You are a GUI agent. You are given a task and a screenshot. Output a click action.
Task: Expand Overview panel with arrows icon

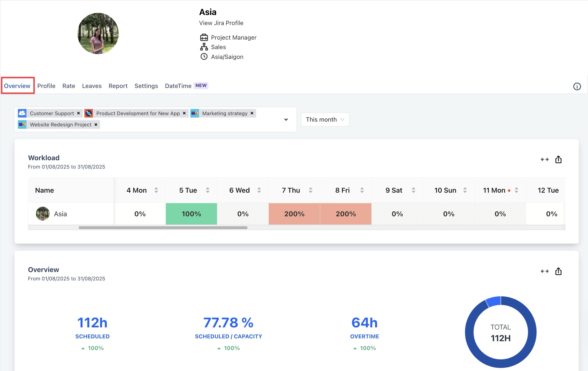click(545, 271)
